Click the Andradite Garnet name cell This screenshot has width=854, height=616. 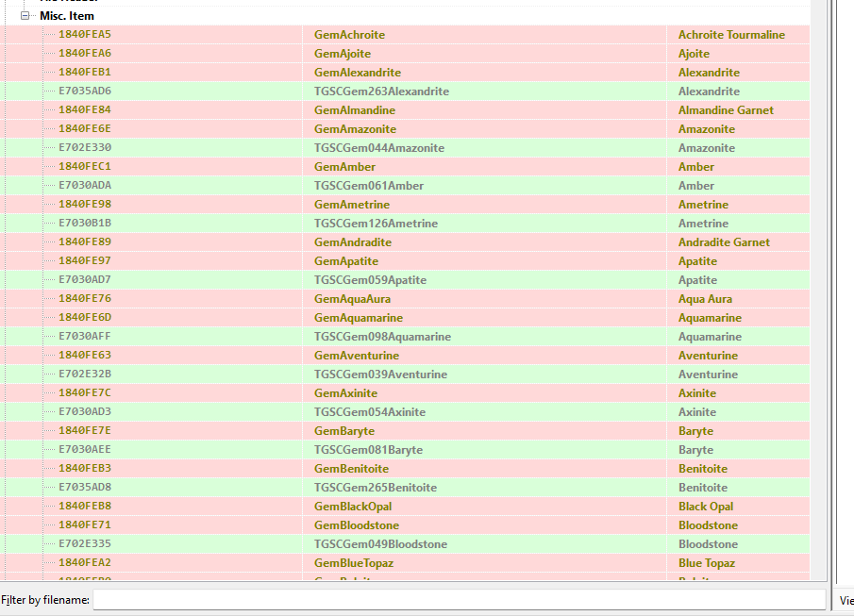coord(724,242)
